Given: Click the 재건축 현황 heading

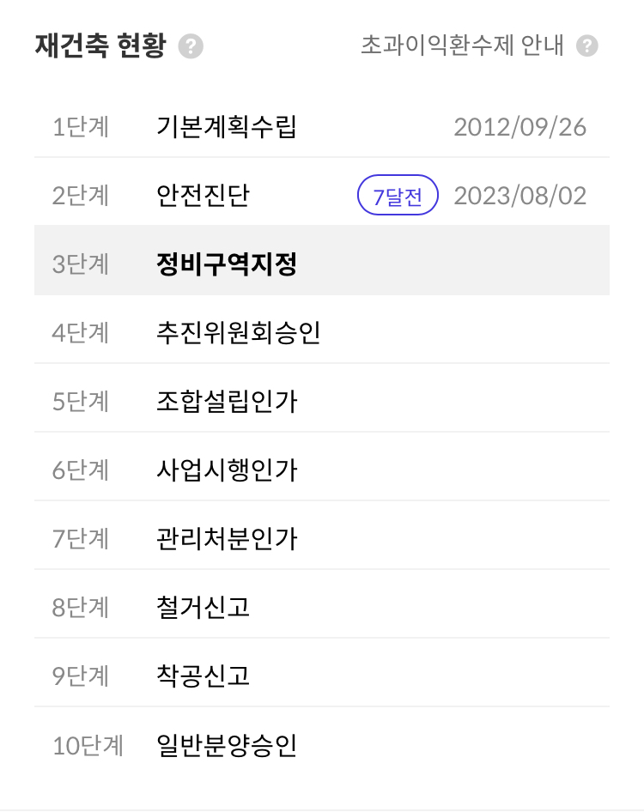Looking at the screenshot, I should [x=100, y=46].
